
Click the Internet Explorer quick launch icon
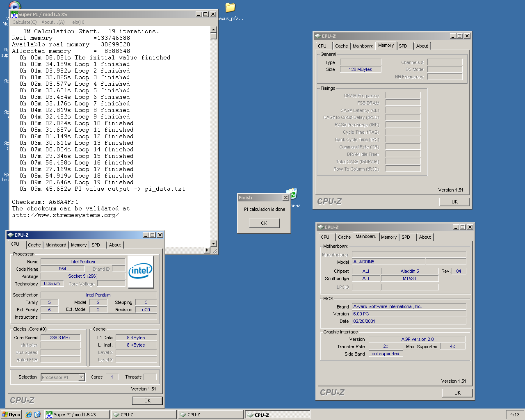(29, 415)
